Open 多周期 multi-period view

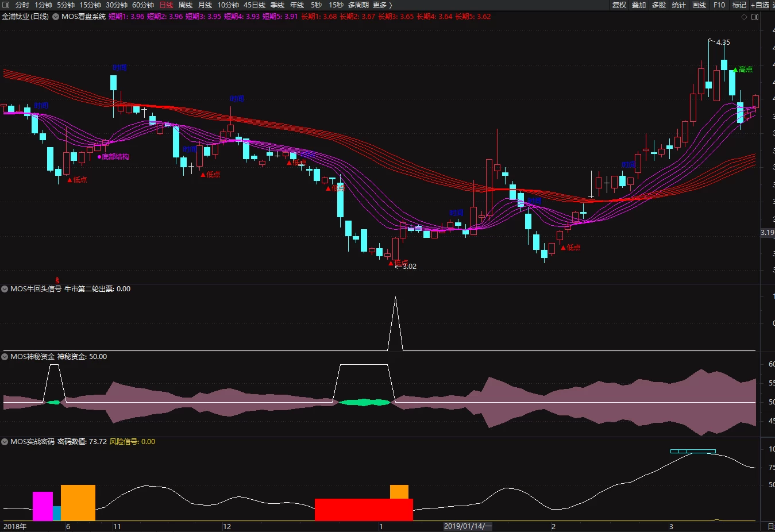(358, 5)
